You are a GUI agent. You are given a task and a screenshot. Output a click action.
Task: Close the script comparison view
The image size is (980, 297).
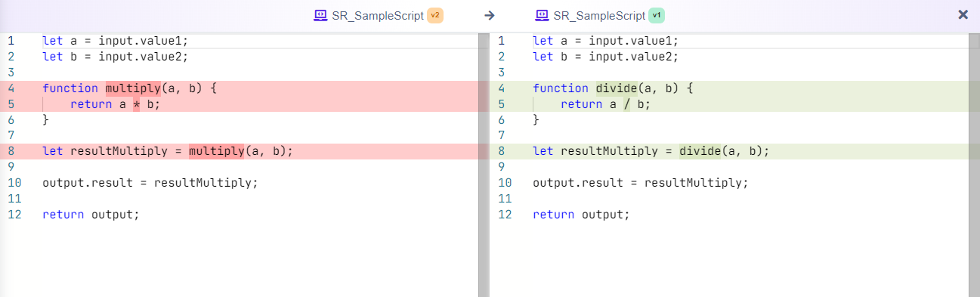pyautogui.click(x=963, y=14)
